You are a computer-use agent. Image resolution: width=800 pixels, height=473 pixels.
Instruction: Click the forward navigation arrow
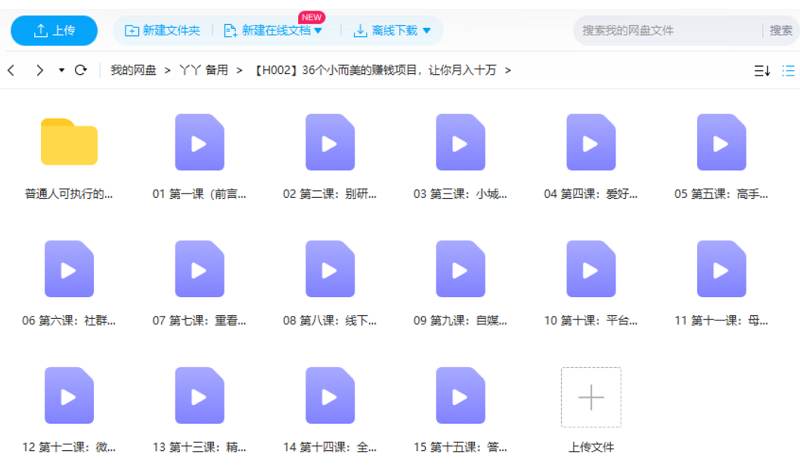tap(39, 70)
